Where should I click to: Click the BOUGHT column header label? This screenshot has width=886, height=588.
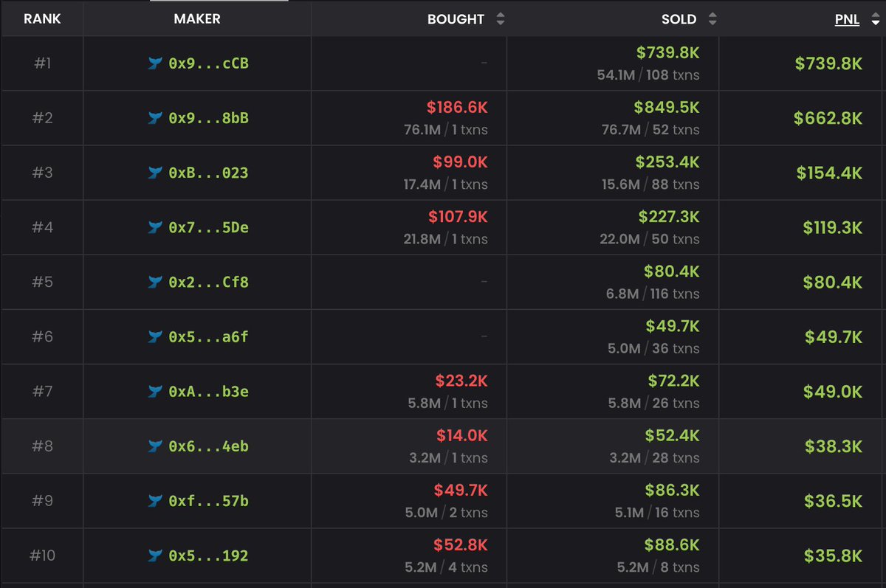click(456, 19)
